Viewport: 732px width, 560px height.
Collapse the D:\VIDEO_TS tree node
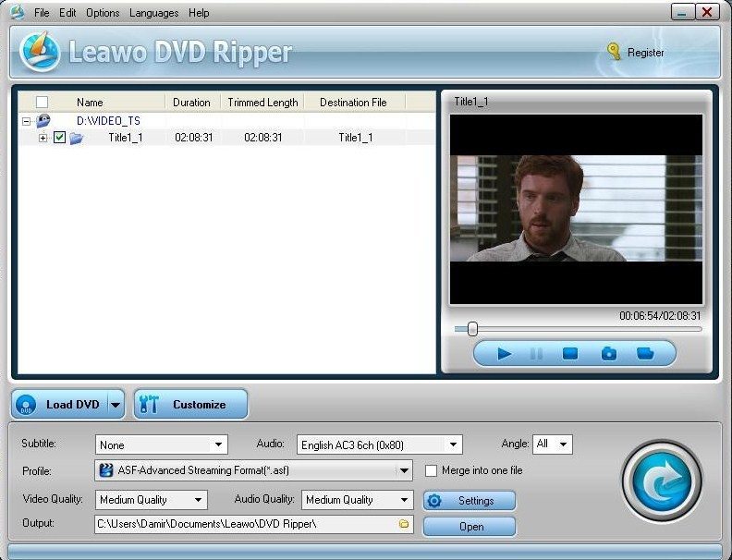pos(27,121)
